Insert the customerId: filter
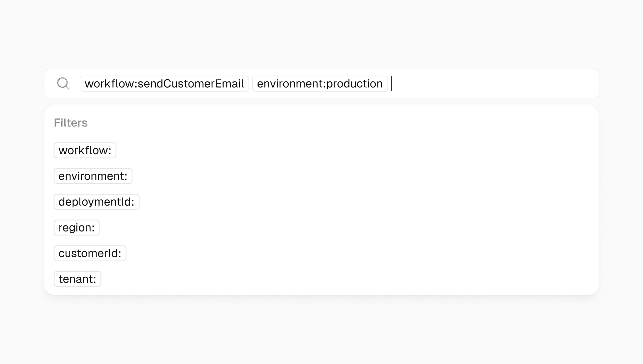Screen dimensions: 643x364 click(x=90, y=253)
